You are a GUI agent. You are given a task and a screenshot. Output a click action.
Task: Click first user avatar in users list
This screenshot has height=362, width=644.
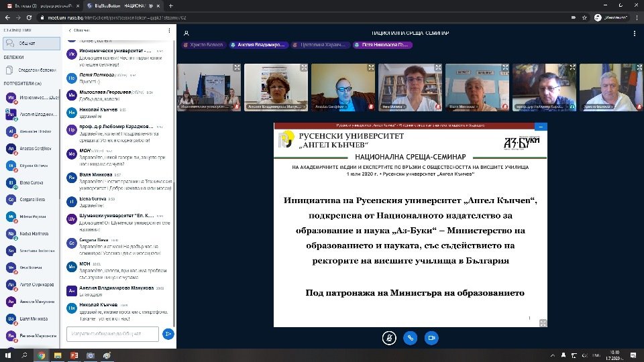[11, 98]
